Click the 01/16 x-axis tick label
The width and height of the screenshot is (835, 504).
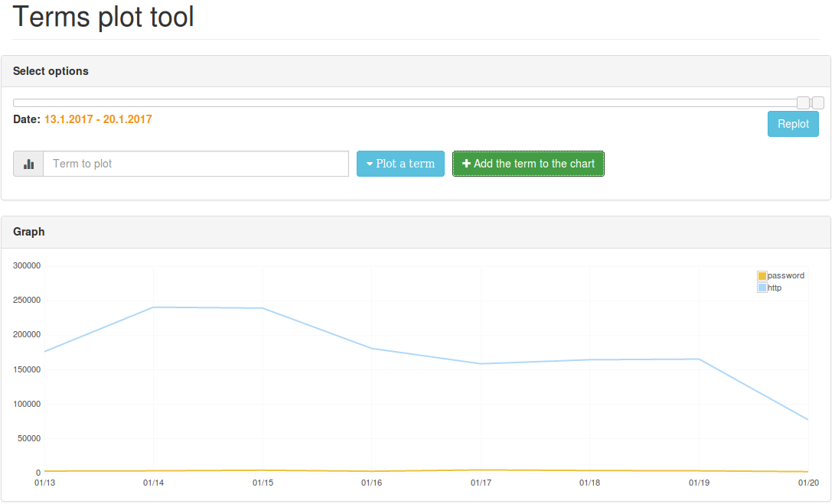[x=372, y=483]
